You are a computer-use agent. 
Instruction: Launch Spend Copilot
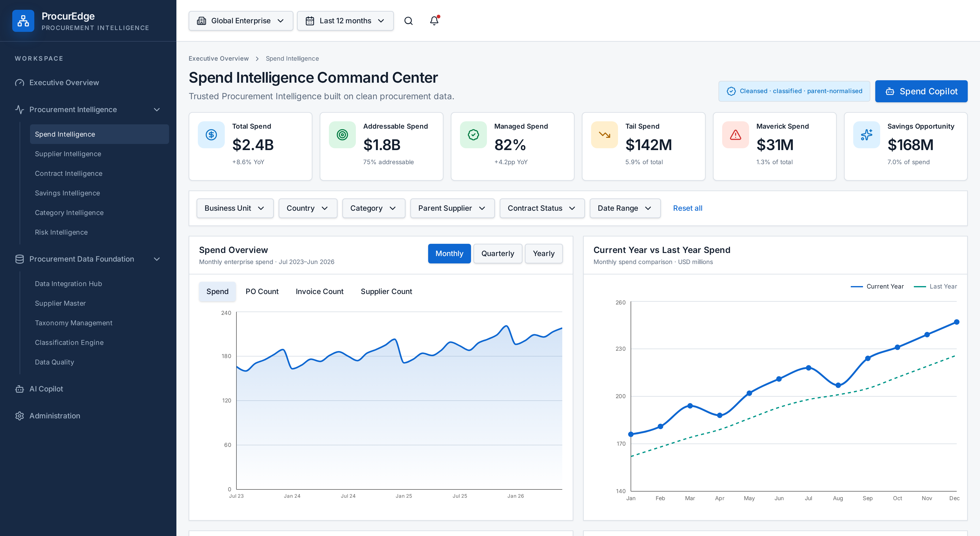coord(921,91)
